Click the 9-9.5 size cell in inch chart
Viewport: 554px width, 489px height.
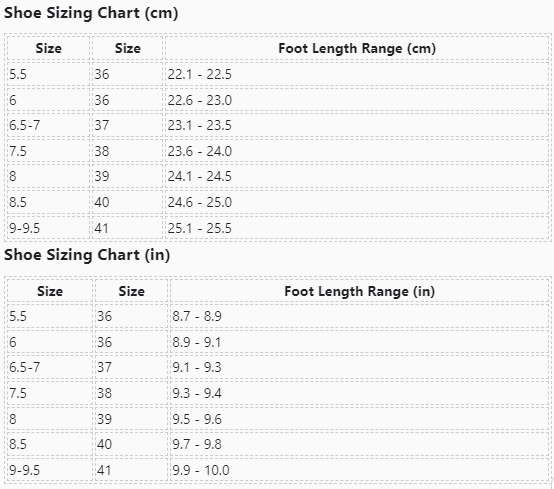(50, 470)
